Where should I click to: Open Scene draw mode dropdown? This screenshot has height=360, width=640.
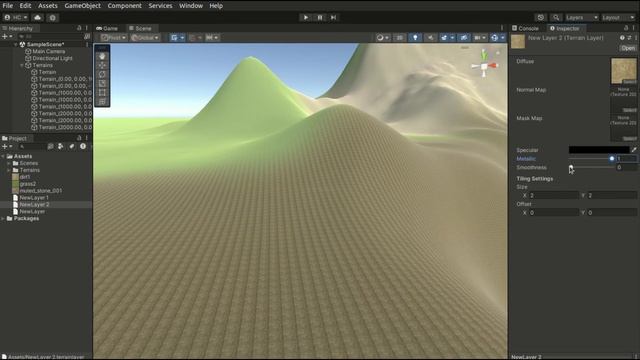pyautogui.click(x=382, y=38)
